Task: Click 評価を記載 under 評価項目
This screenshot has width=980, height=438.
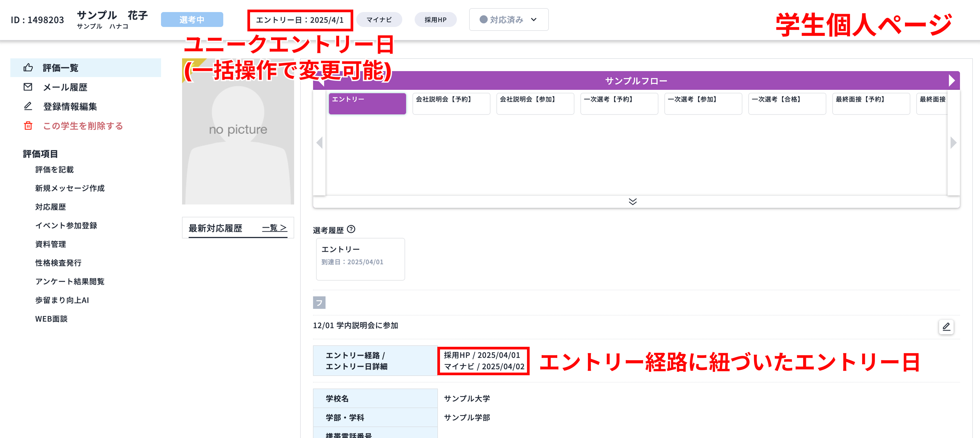Action: (x=55, y=170)
